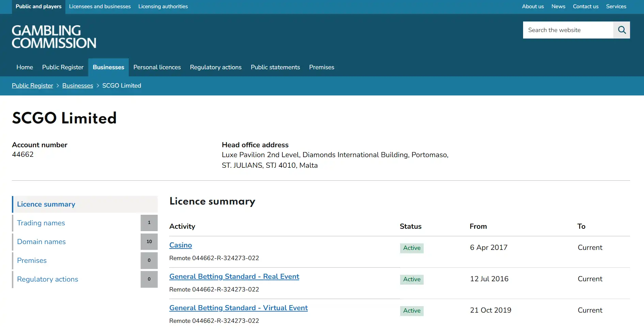Go to About us page

click(x=533, y=6)
